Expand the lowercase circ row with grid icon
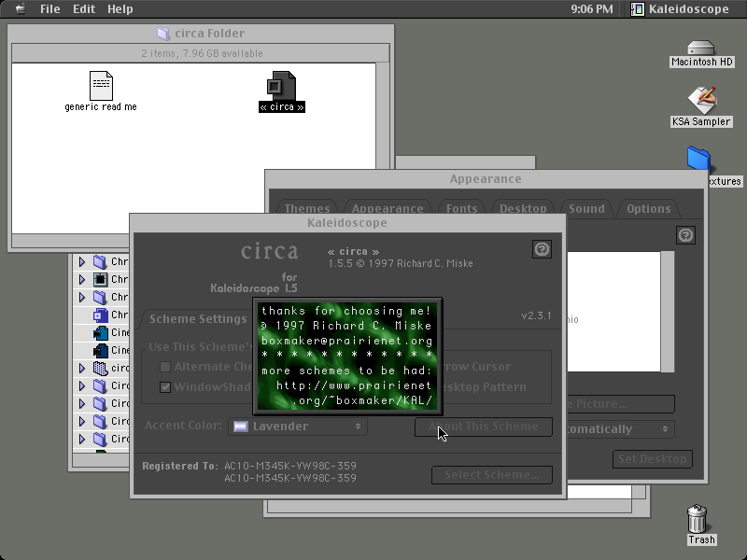Image resolution: width=747 pixels, height=560 pixels. (x=82, y=368)
